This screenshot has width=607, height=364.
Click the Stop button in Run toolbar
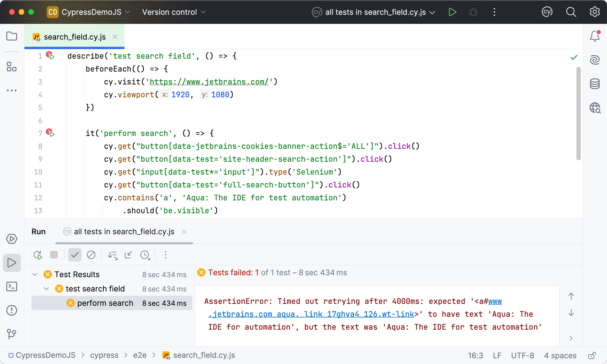(x=54, y=255)
